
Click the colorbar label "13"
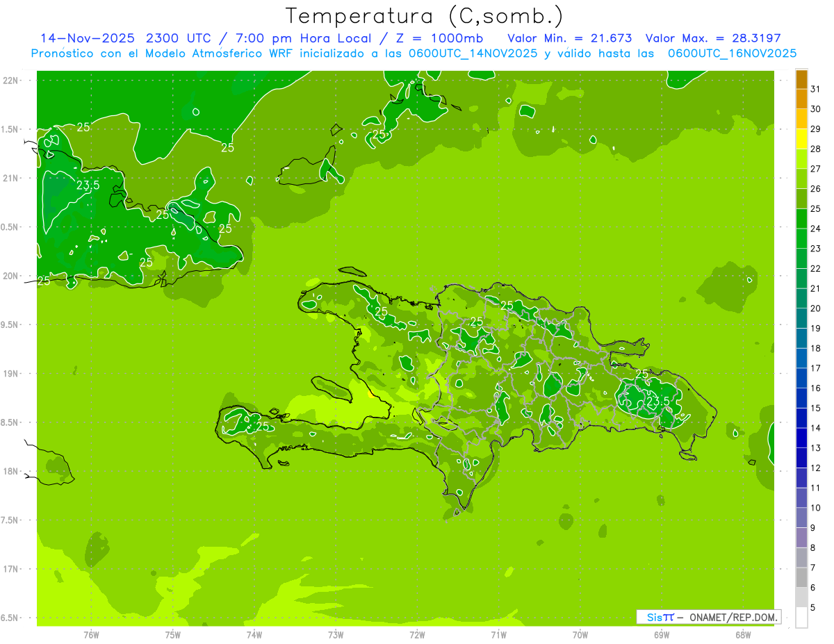(816, 448)
